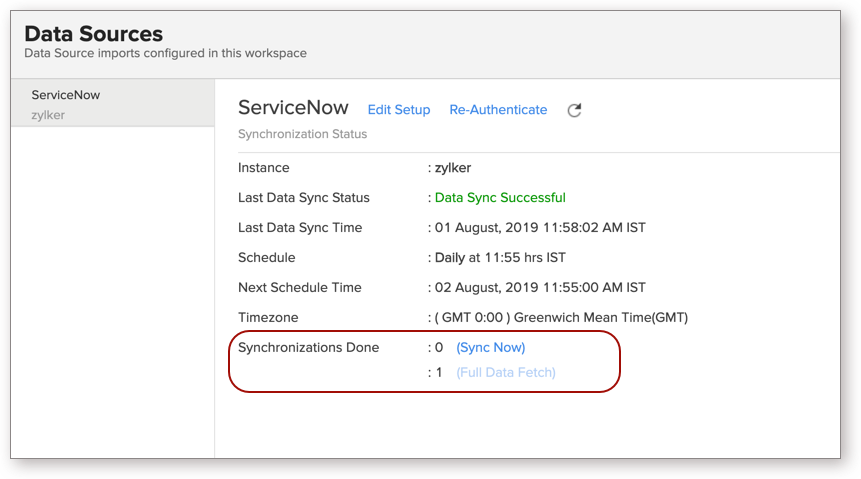Click the Last Data Sync Status label
The width and height of the screenshot is (861, 479).
(x=303, y=198)
